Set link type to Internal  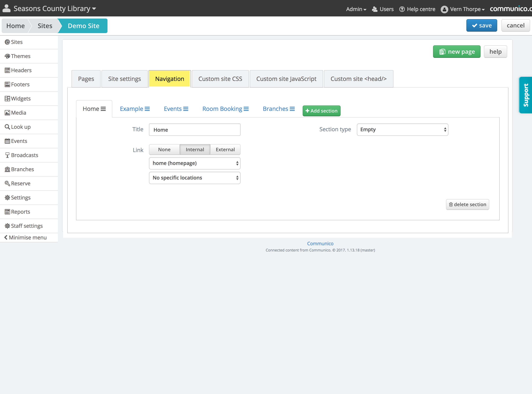[195, 150]
